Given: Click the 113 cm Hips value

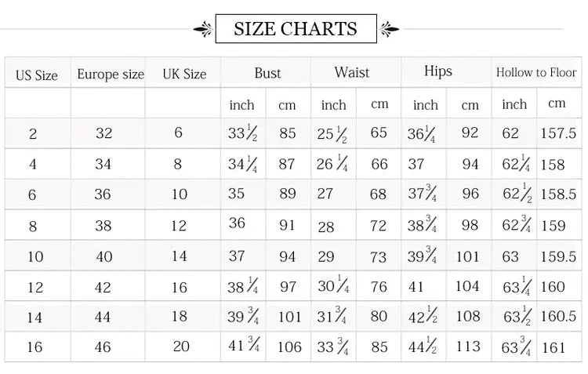Looking at the screenshot, I should coord(468,347).
